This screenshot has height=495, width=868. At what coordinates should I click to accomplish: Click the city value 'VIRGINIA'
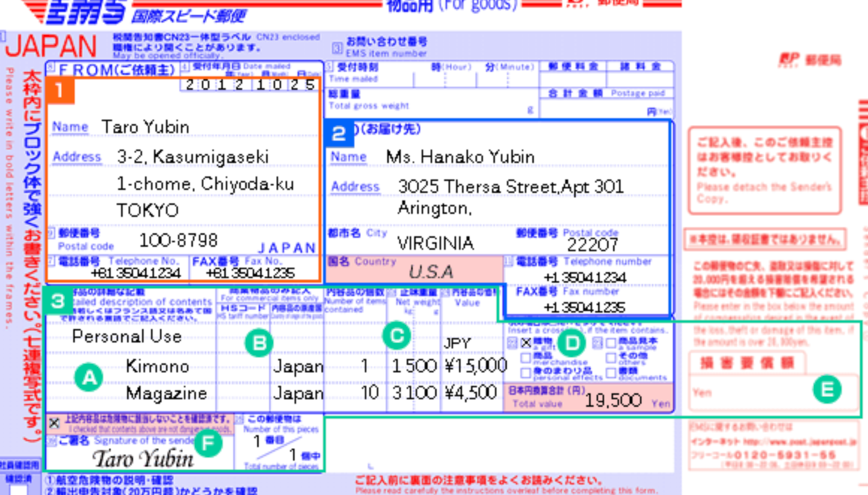(436, 243)
